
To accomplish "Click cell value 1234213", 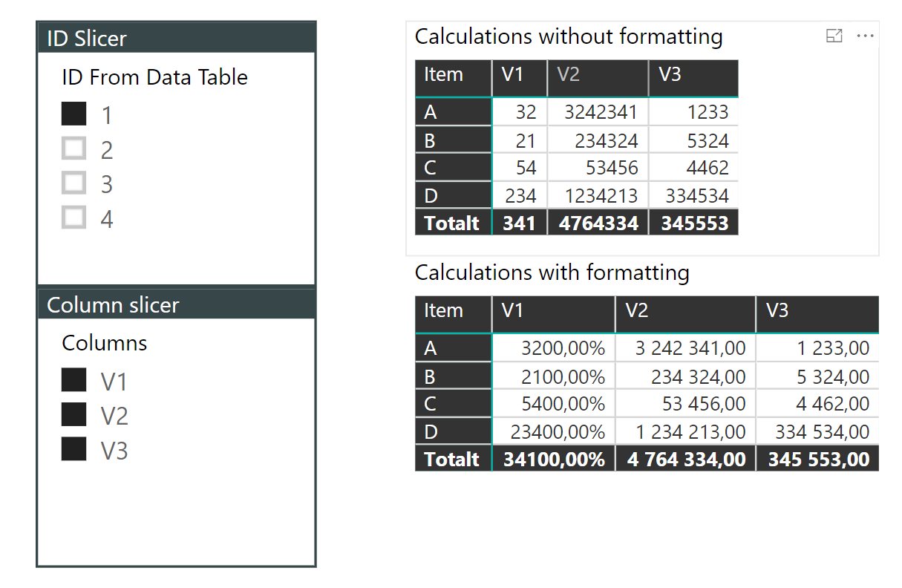I will click(601, 196).
